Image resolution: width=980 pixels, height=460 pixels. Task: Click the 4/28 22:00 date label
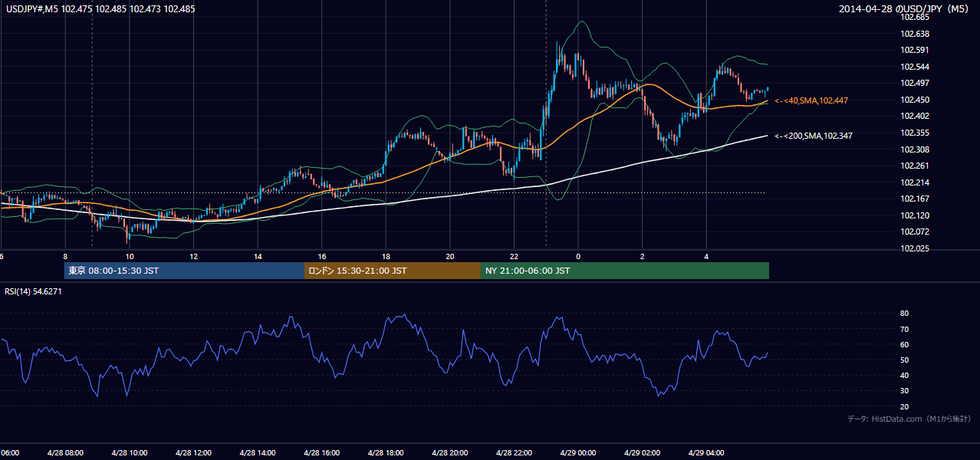point(514,453)
